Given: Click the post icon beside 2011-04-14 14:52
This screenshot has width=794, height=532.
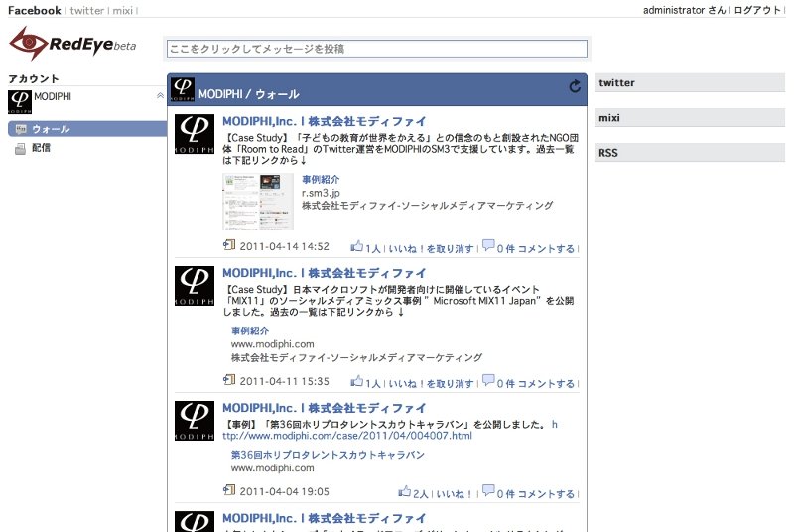Looking at the screenshot, I should coord(229,245).
